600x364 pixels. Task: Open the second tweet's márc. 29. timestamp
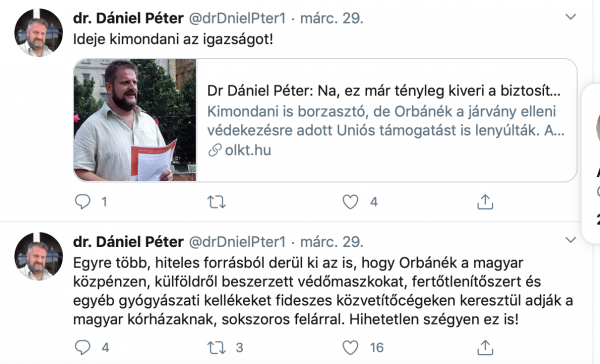coord(332,242)
